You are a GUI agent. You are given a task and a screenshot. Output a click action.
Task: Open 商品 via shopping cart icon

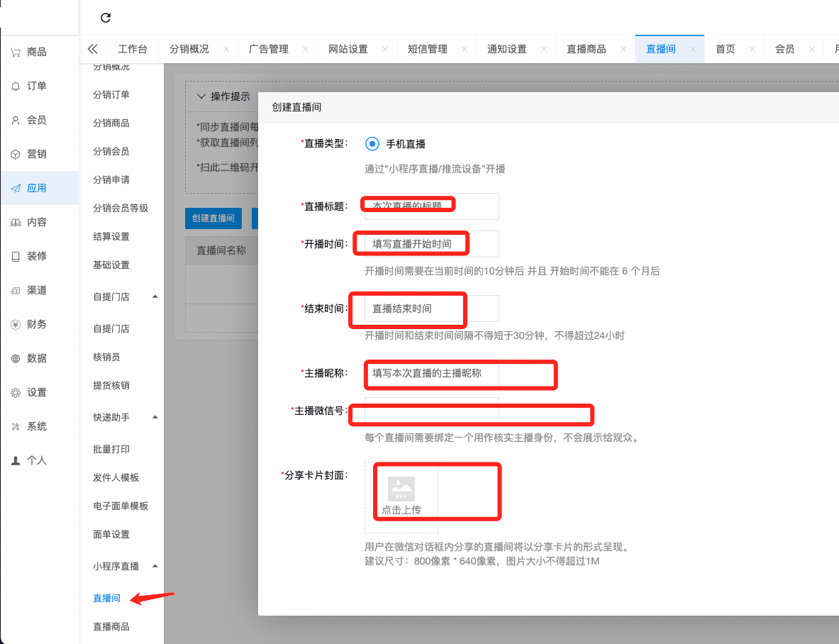point(16,52)
